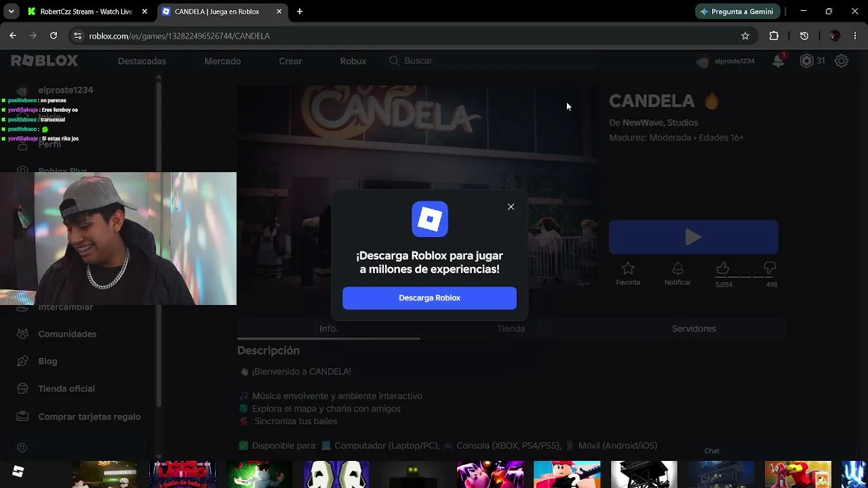Viewport: 868px width, 488px height.
Task: Click the Roblox app icon in the popup
Action: coord(430,219)
